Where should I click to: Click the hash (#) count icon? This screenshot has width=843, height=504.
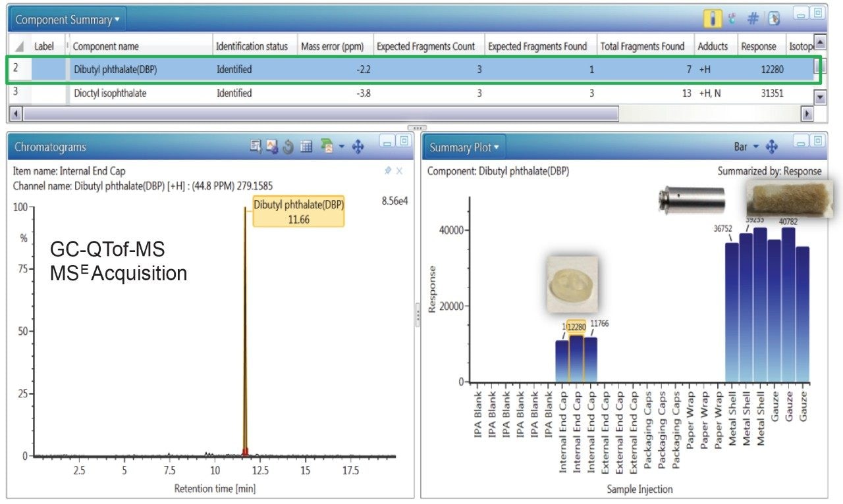[x=753, y=19]
